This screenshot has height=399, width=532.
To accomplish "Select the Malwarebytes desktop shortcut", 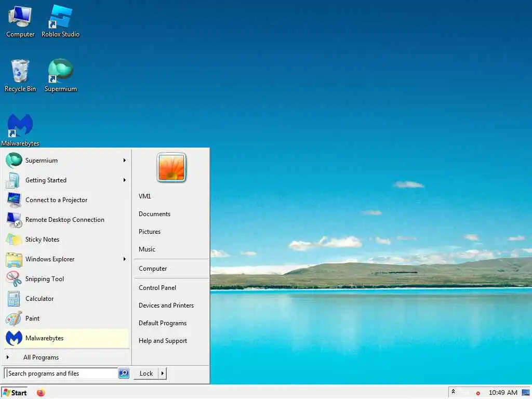I will click(x=20, y=130).
